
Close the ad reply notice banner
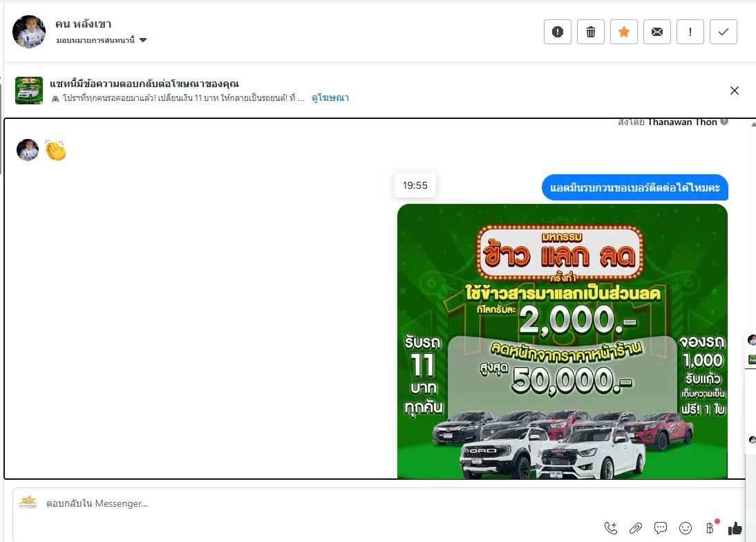(x=735, y=91)
